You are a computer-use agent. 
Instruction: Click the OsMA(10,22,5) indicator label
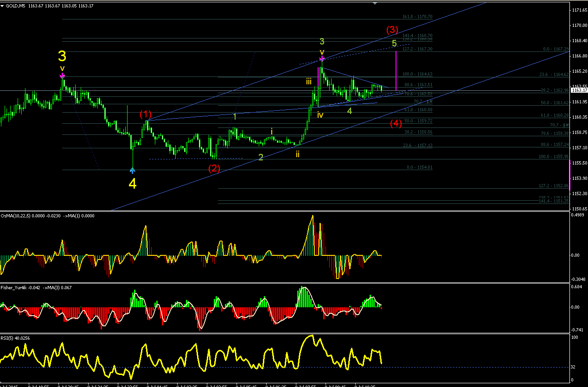[16, 216]
